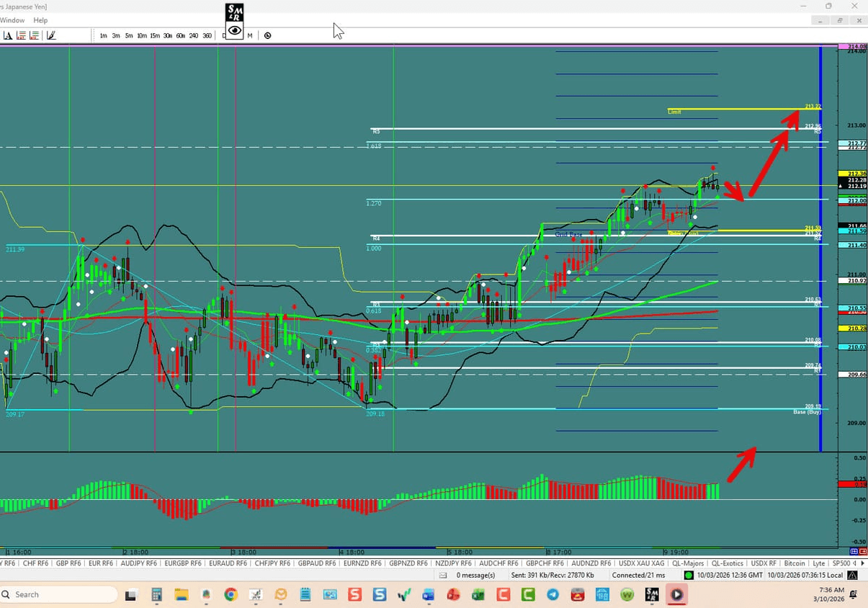
Task: Expand the symbol list with the right arrow
Action: click(864, 563)
